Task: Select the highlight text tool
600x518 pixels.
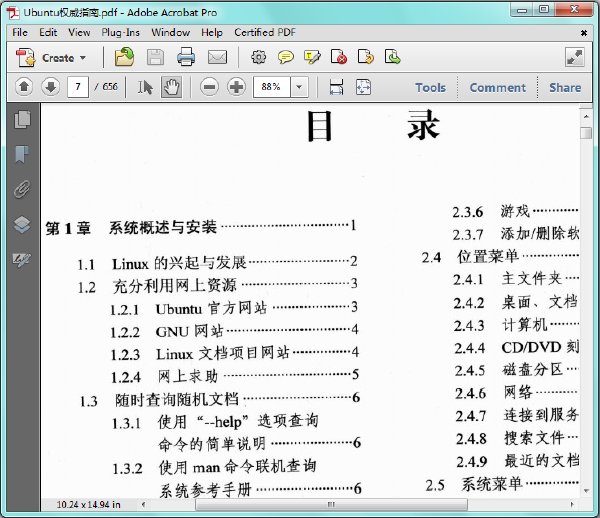Action: pyautogui.click(x=312, y=57)
